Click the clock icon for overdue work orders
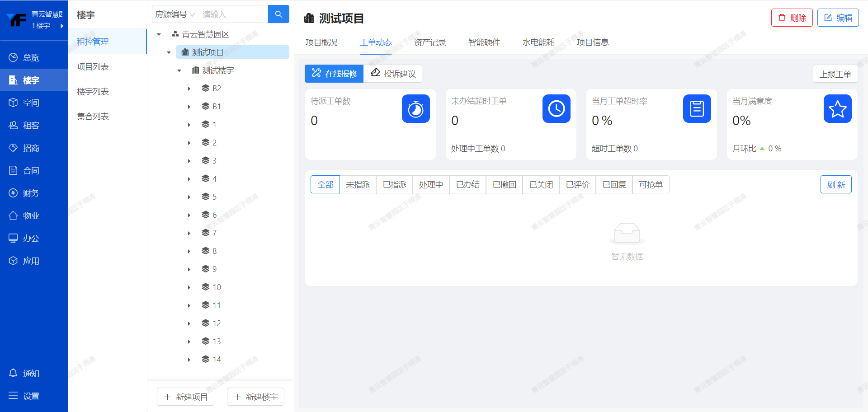Viewport: 868px width, 412px height. (x=556, y=109)
